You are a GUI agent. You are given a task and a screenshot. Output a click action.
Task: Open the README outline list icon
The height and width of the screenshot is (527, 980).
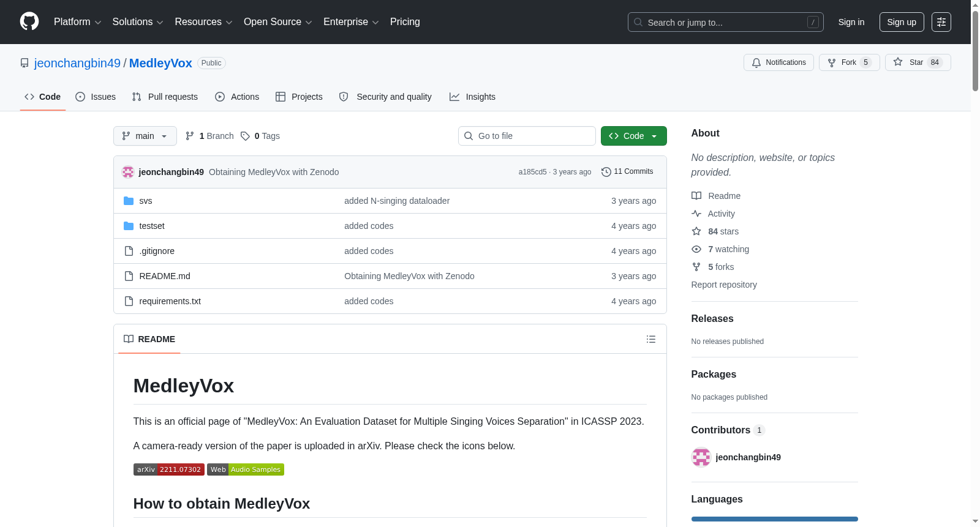[651, 339]
